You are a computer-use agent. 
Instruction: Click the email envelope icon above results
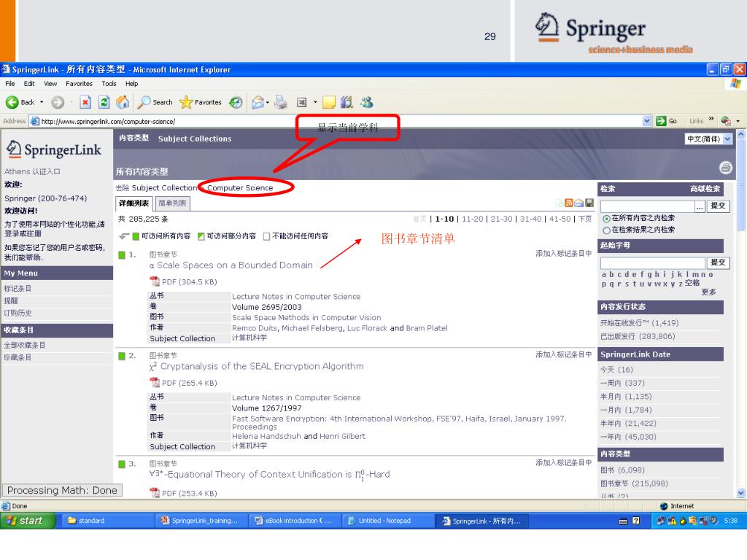578,203
